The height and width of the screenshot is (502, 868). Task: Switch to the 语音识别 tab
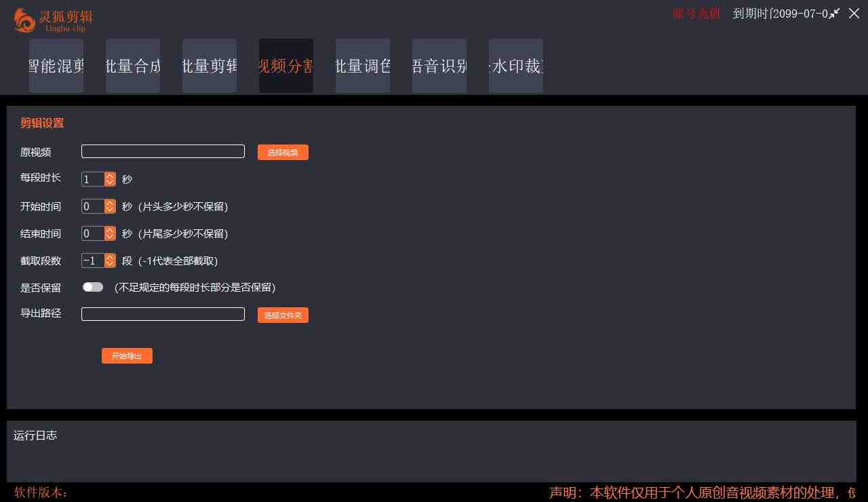439,66
